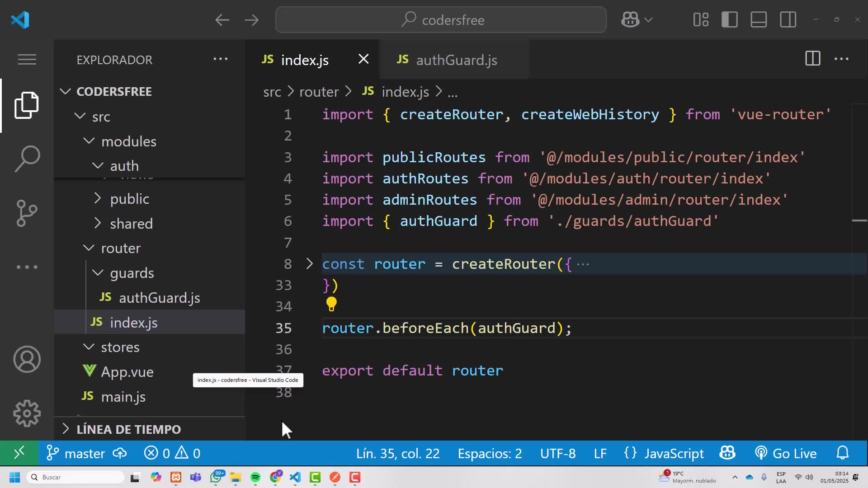Open the Explorer view in activity bar
Viewport: 868px width, 488px height.
27,105
